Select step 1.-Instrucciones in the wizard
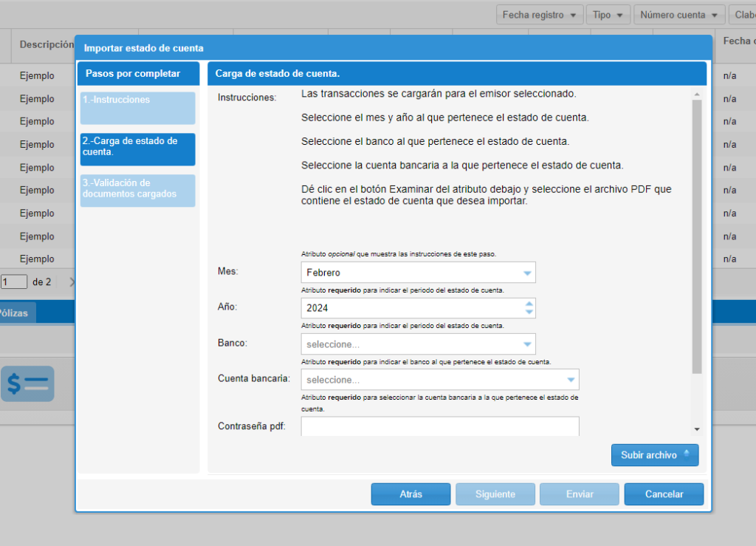The width and height of the screenshot is (756, 546). tap(137, 108)
